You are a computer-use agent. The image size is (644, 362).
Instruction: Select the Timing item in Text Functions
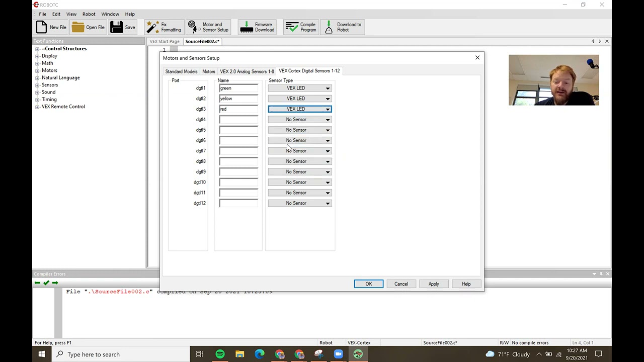[x=49, y=100]
